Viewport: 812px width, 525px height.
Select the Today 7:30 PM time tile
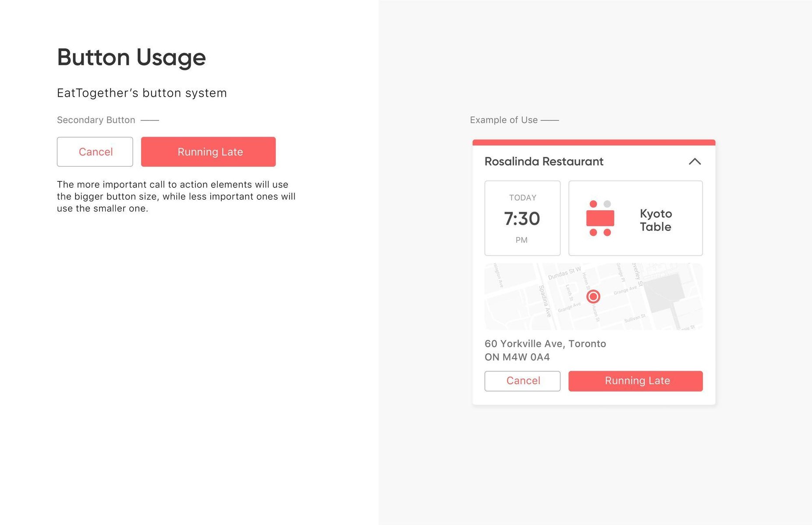[522, 218]
